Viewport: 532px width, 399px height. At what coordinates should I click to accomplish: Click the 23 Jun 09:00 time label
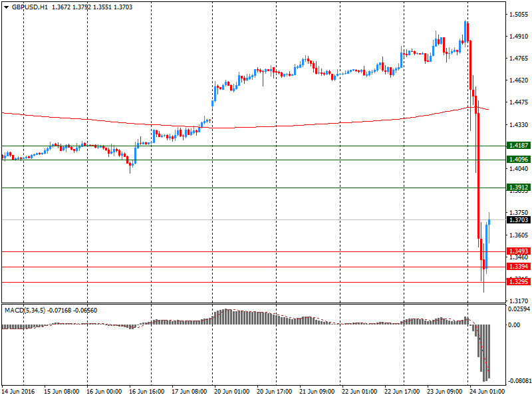444,392
